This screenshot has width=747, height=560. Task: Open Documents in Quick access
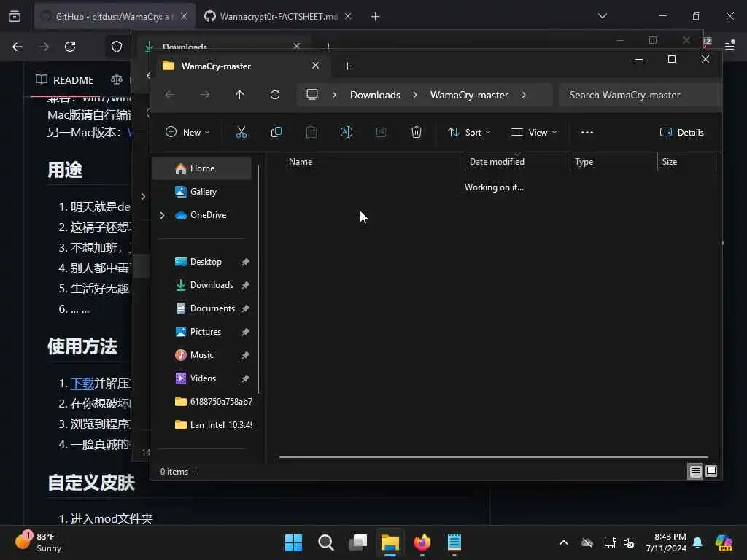(x=202, y=308)
